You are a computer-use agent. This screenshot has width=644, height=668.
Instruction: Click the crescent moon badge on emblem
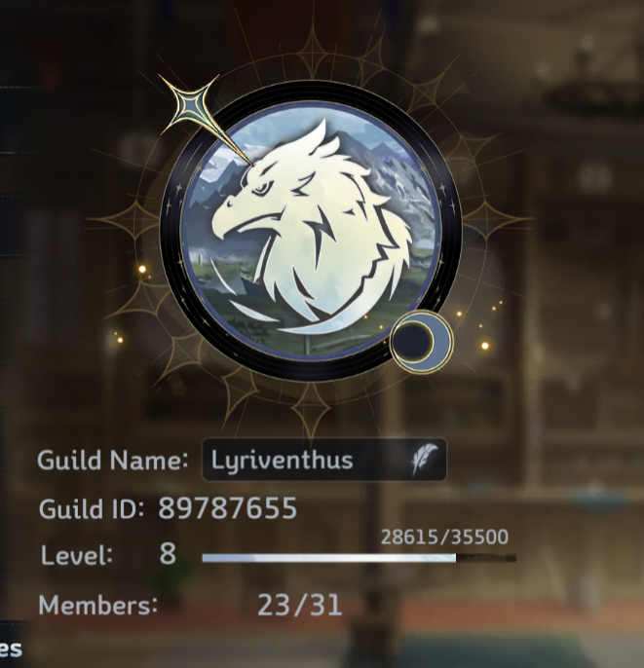coord(421,342)
